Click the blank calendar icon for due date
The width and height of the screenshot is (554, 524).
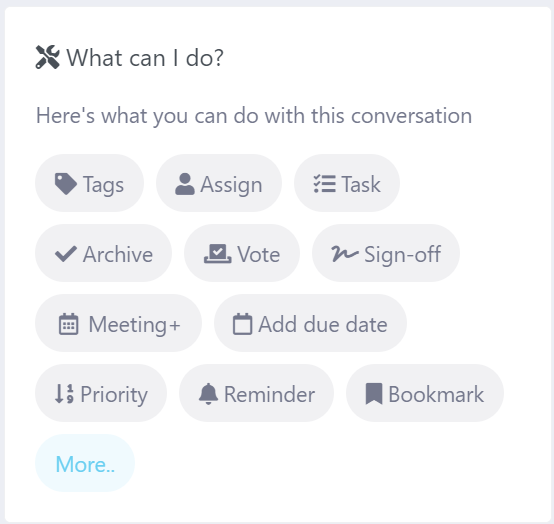(x=242, y=324)
